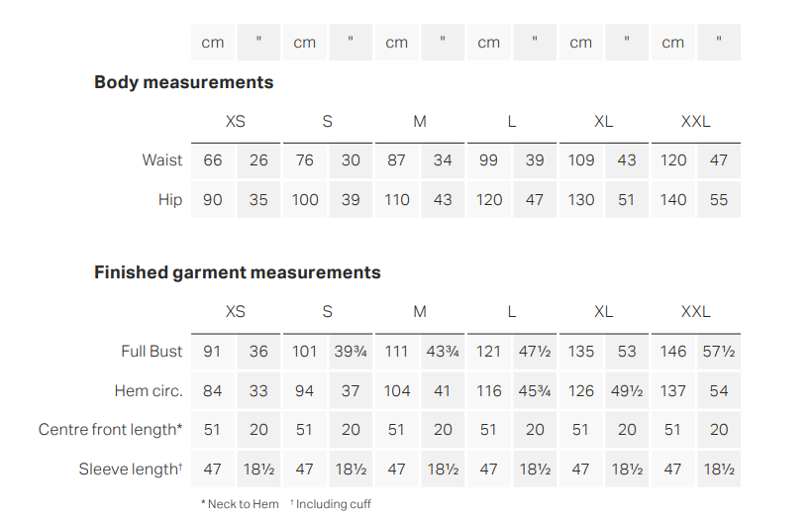Select the Hip row label
812x523 pixels.
[x=170, y=199]
